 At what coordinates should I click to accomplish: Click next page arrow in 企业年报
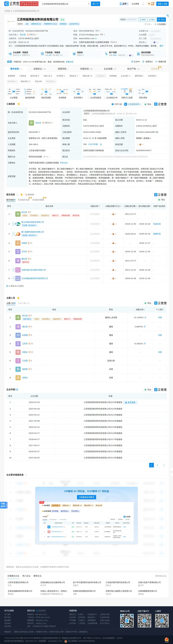164,465
